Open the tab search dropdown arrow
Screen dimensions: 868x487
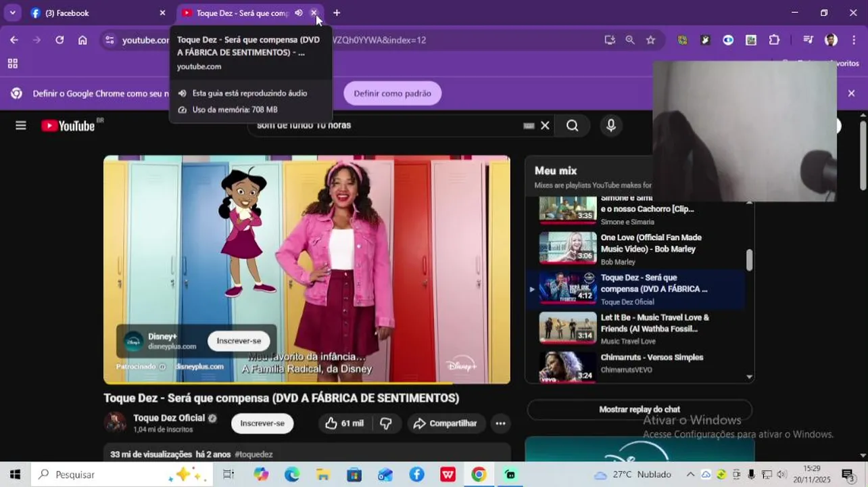point(12,13)
